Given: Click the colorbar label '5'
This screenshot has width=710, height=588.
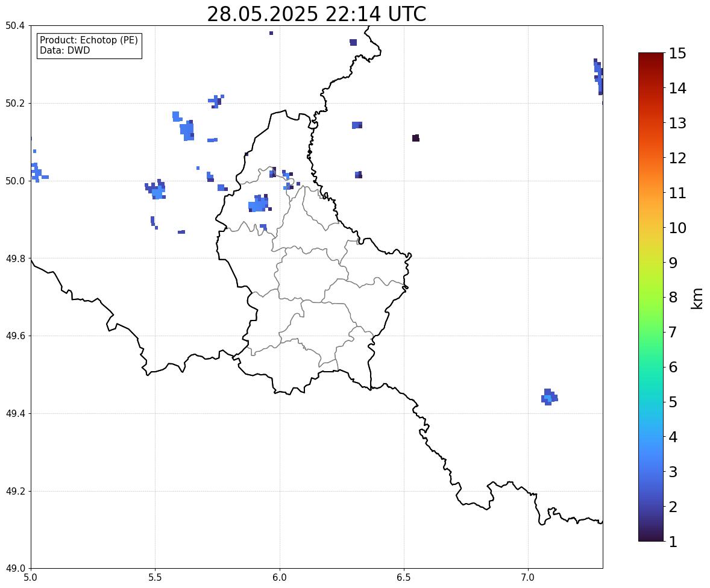Looking at the screenshot, I should [x=673, y=402].
